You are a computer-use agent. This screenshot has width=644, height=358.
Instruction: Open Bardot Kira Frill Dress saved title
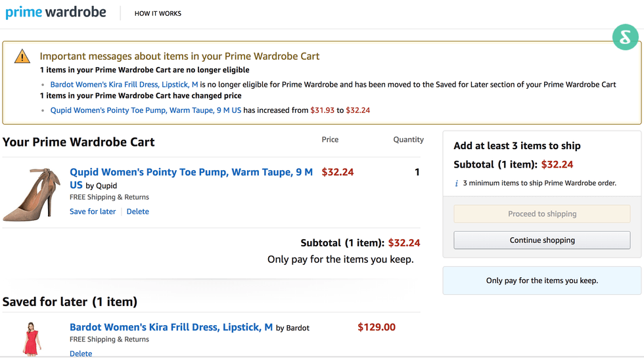[171, 327]
